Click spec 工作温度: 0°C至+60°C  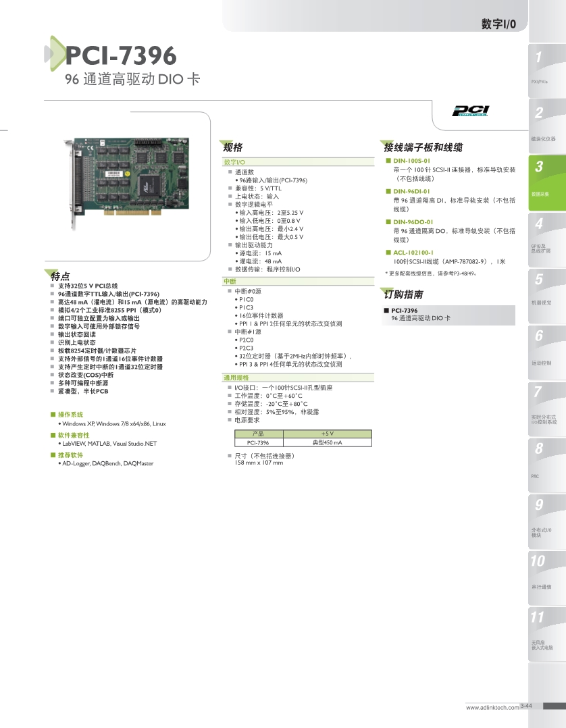point(268,396)
